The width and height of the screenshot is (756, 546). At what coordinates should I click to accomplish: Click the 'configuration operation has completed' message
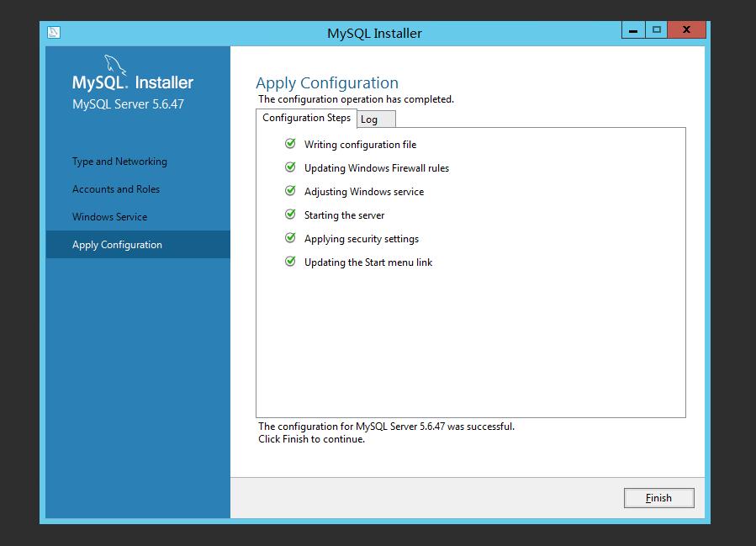(x=356, y=99)
